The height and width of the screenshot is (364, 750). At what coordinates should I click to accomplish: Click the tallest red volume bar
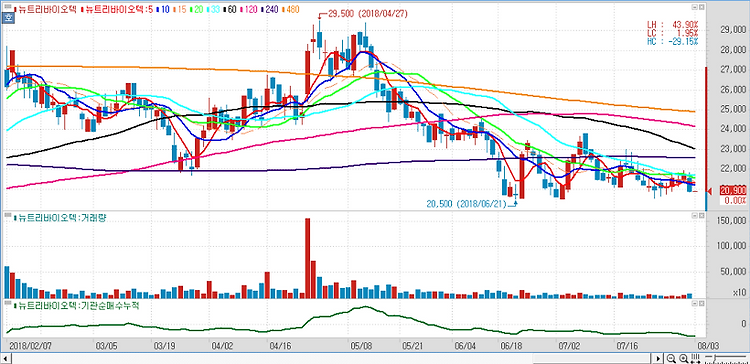click(x=308, y=258)
